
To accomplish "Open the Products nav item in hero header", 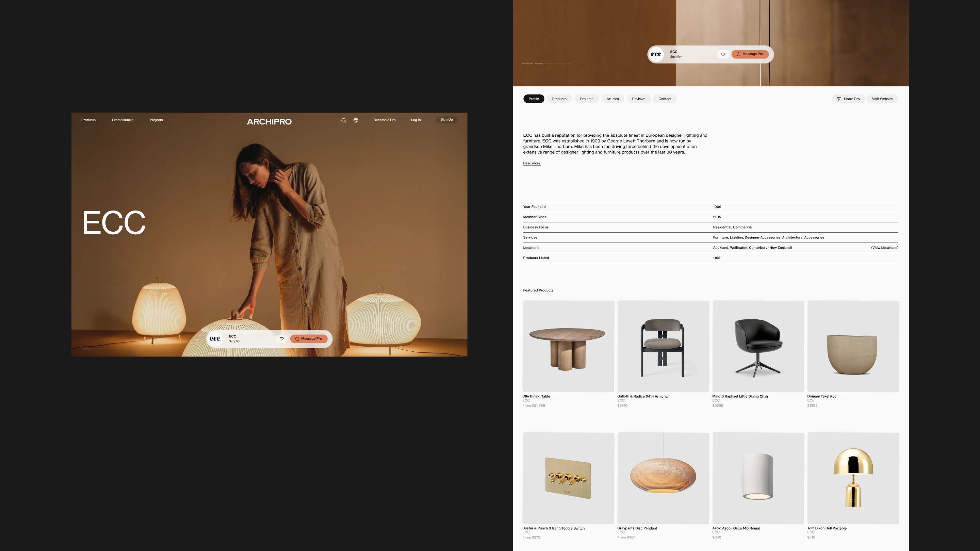I will click(88, 120).
